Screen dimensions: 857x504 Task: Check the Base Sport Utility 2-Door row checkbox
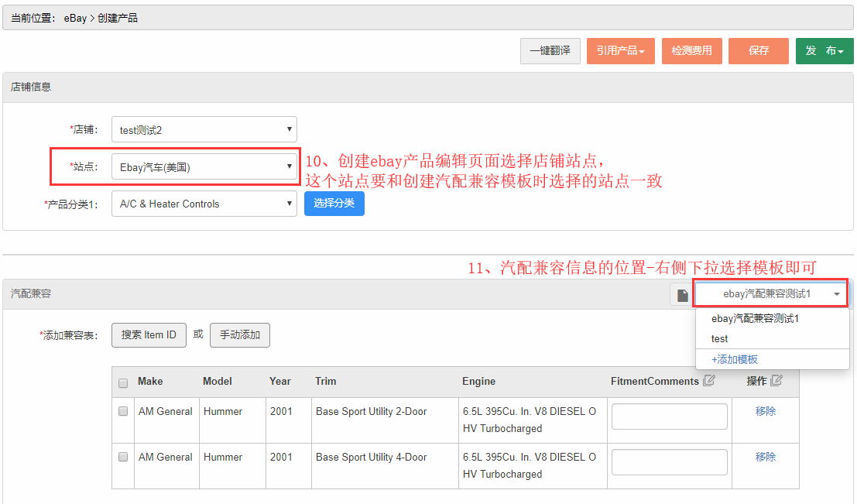click(123, 411)
